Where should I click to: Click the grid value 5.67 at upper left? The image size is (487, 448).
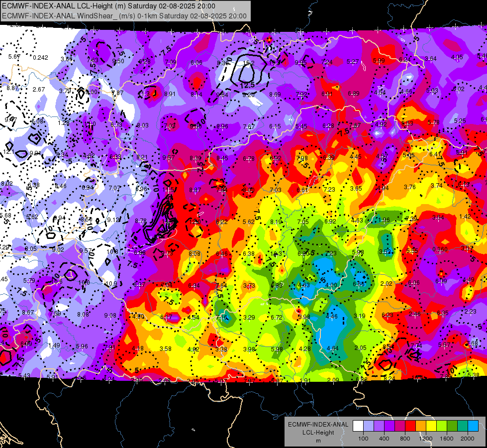tap(14, 57)
